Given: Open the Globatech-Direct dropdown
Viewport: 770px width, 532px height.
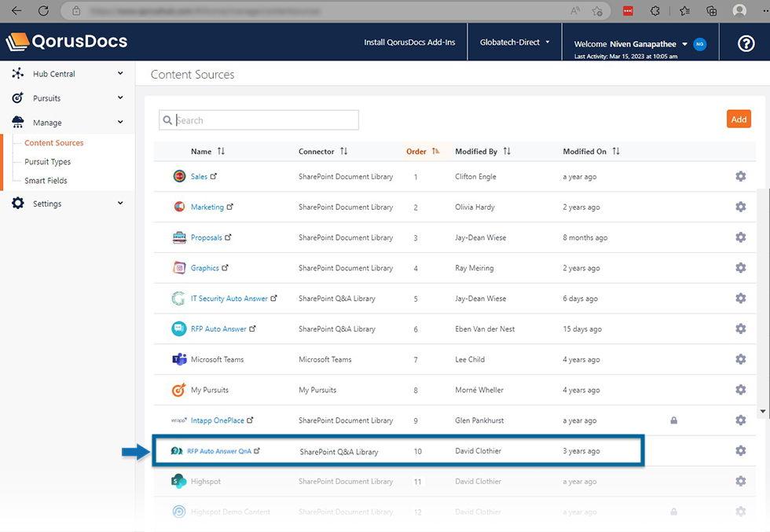Looking at the screenshot, I should pyautogui.click(x=515, y=42).
